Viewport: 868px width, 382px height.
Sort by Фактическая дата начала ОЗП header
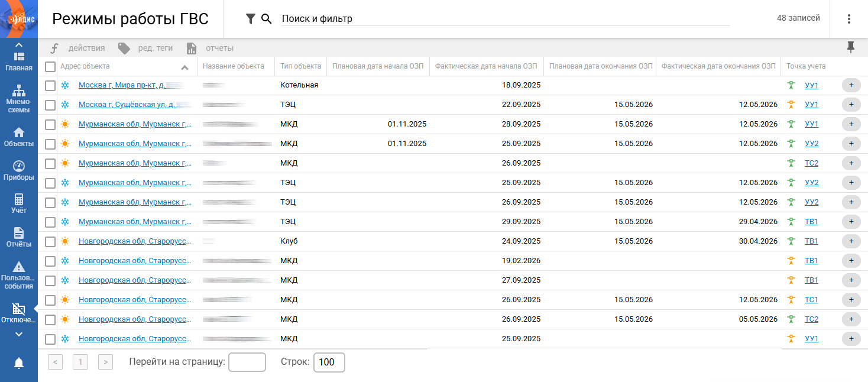(486, 66)
